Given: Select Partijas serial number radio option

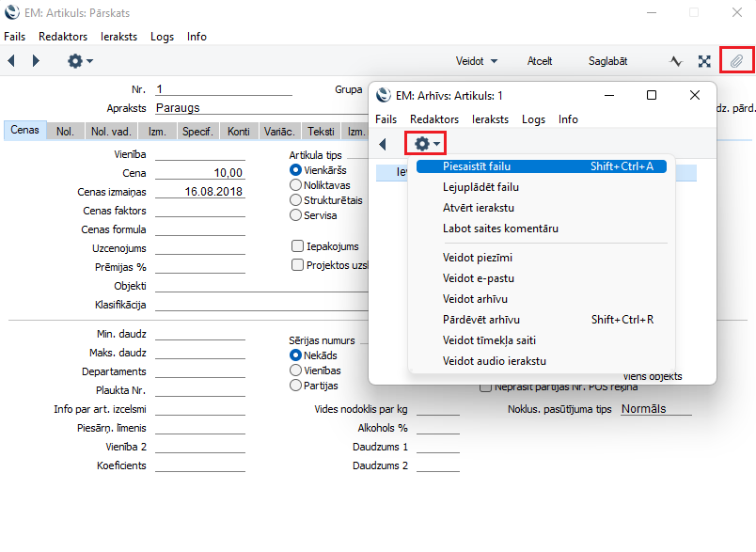Looking at the screenshot, I should pyautogui.click(x=296, y=386).
